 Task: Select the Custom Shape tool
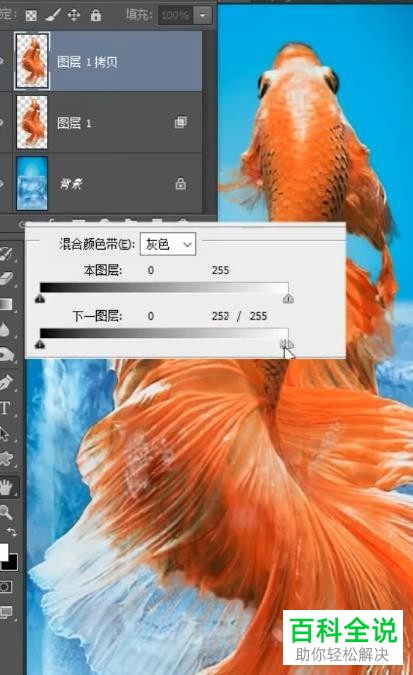coord(6,459)
